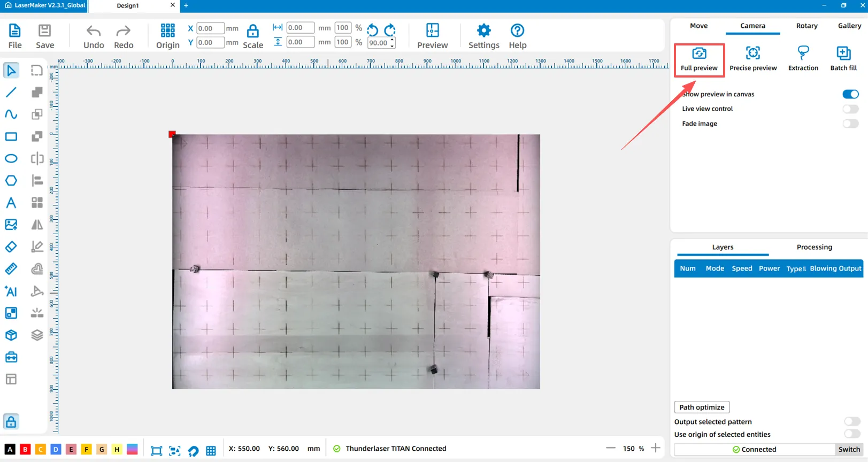Open a new design tab with plus

186,5
